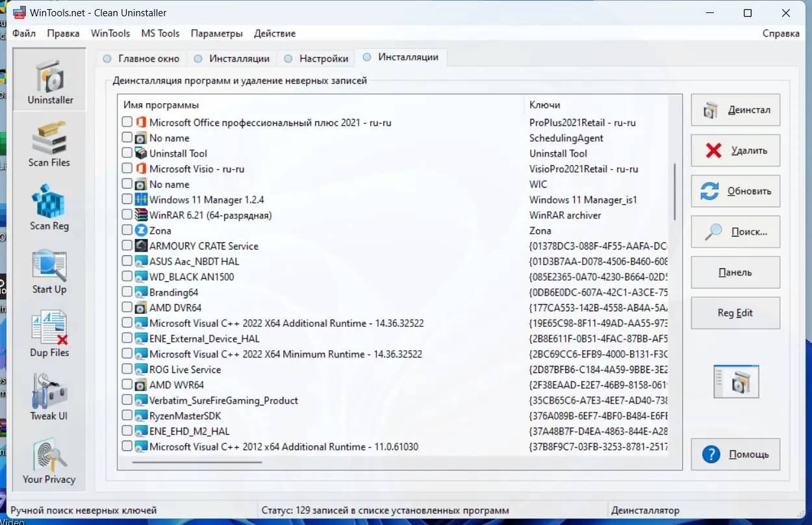812x525 pixels.
Task: Click the ASUS Aac_NBDT HAL icon
Action: pyautogui.click(x=141, y=261)
